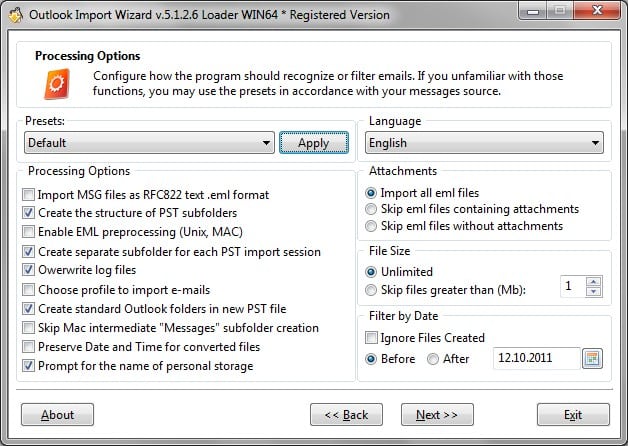Click the Outlook Import Wizard title bar icon
Viewport: 628px width, 446px height.
pyautogui.click(x=15, y=15)
